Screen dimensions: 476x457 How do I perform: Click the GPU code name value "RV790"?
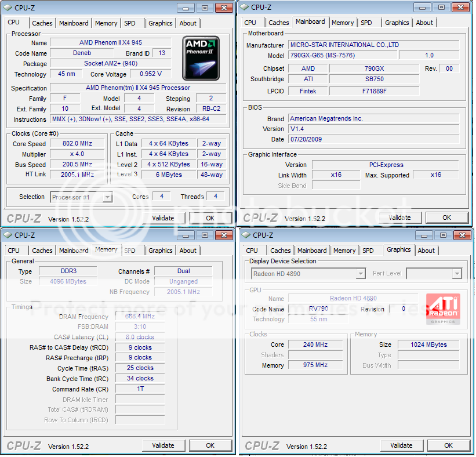[x=318, y=309]
